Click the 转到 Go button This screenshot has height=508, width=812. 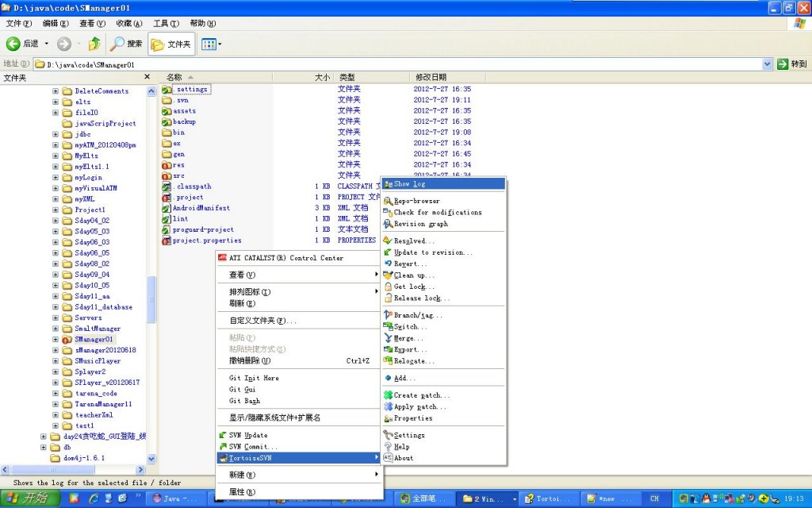click(x=792, y=63)
